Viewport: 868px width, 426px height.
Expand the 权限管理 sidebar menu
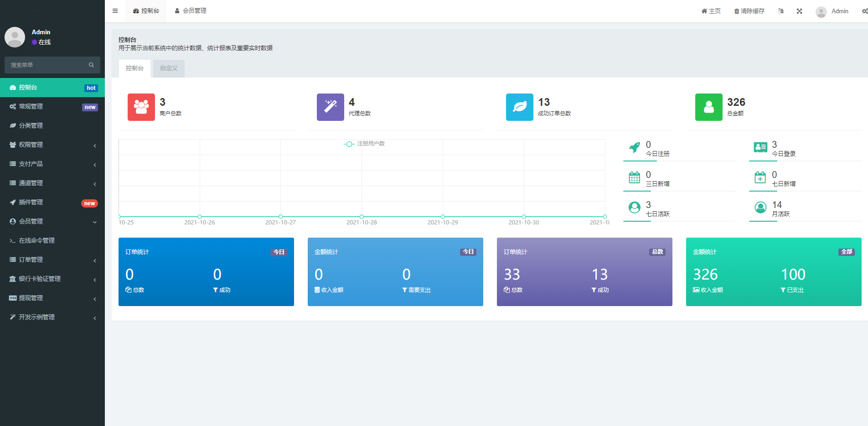point(52,145)
